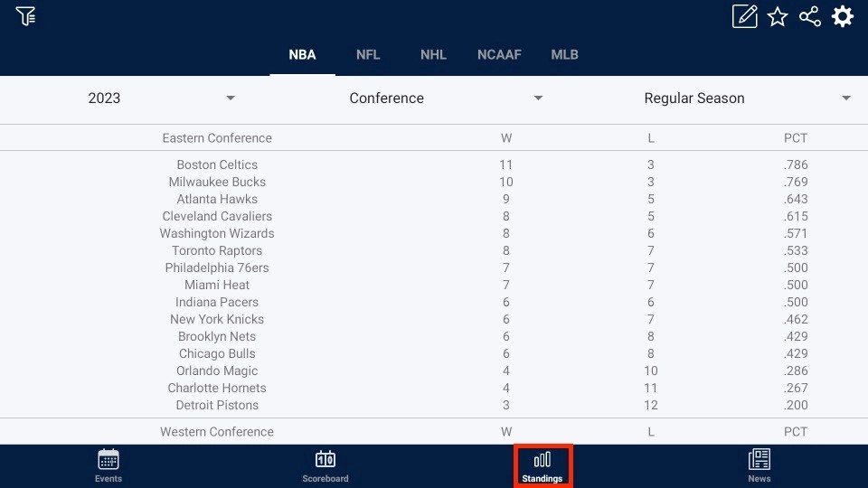Tap the edit pencil icon
The image size is (868, 488).
click(744, 16)
